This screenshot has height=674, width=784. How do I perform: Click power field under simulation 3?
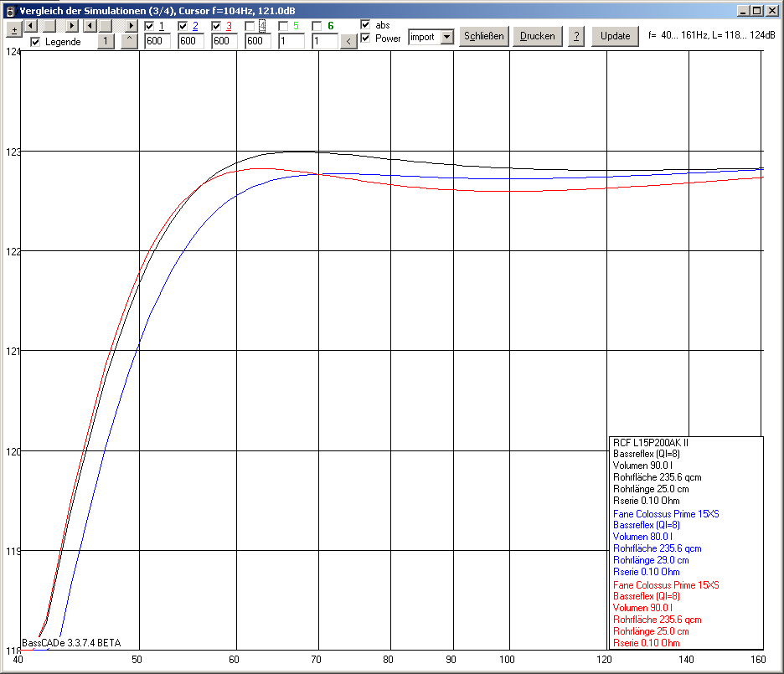pyautogui.click(x=224, y=41)
